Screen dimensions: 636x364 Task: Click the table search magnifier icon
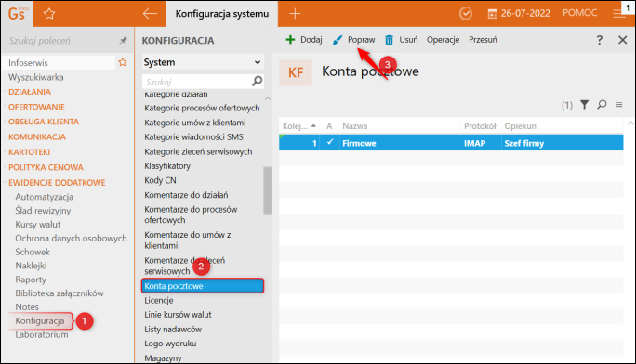tap(602, 105)
